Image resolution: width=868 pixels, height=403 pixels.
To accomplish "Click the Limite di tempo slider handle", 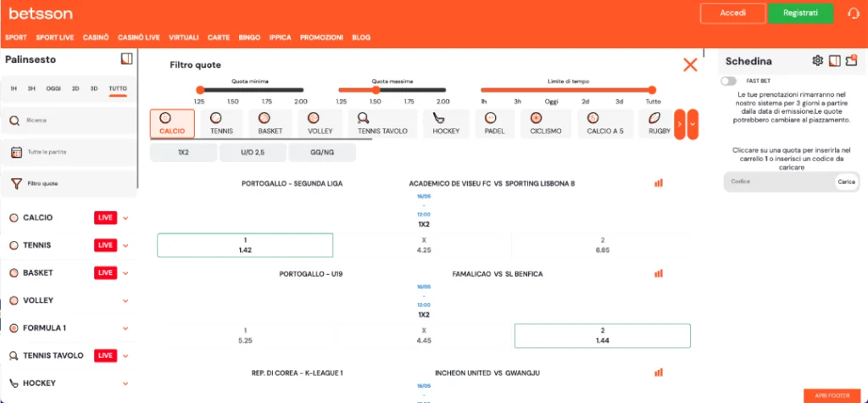I will (652, 90).
